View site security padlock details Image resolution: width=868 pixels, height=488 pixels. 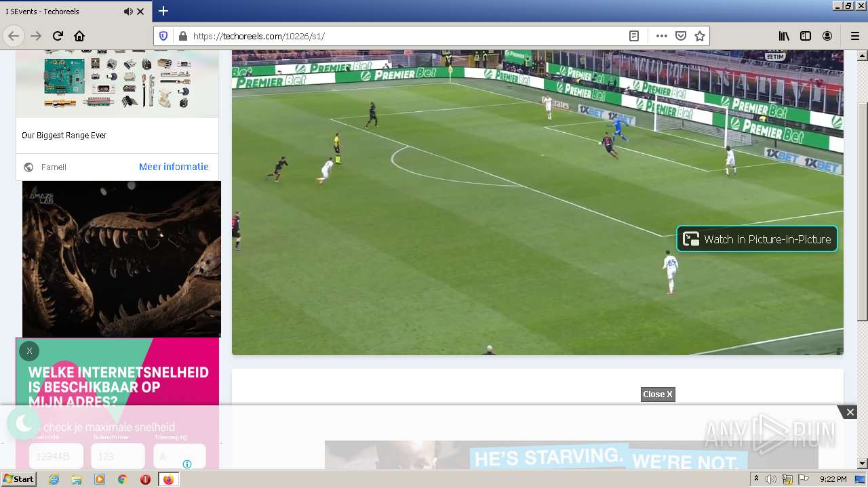[182, 36]
